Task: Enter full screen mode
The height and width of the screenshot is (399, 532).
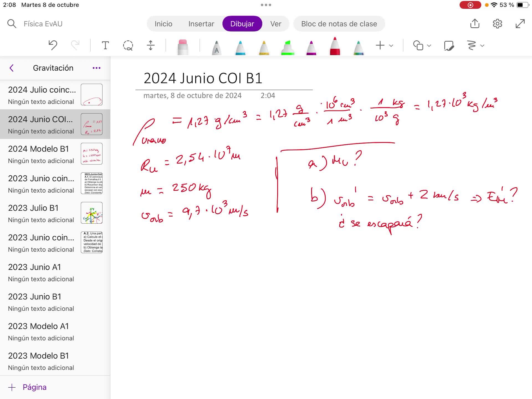Action: point(520,24)
